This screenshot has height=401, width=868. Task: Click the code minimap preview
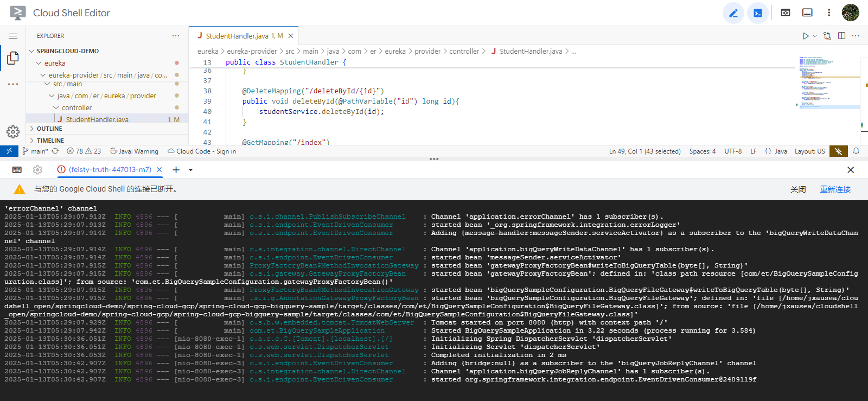pos(827,81)
